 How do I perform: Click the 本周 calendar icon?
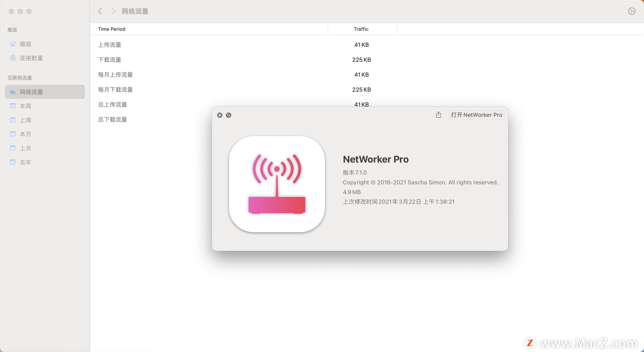(13, 106)
